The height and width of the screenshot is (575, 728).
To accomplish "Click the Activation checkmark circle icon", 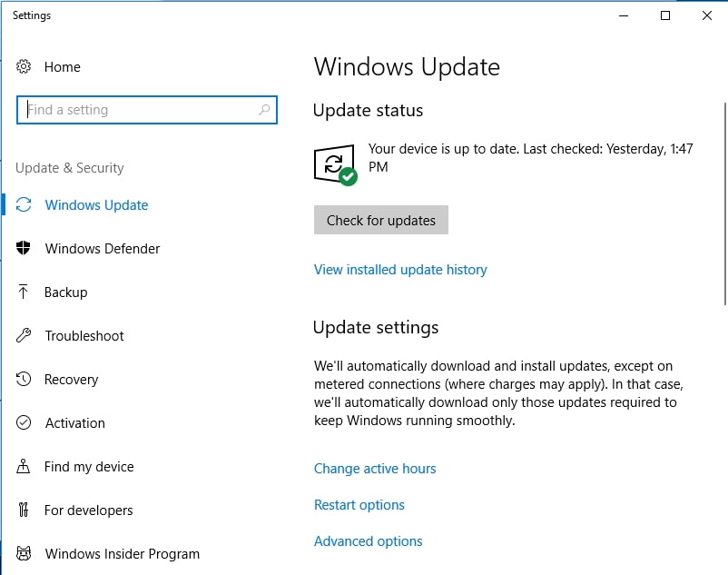I will coord(24,422).
